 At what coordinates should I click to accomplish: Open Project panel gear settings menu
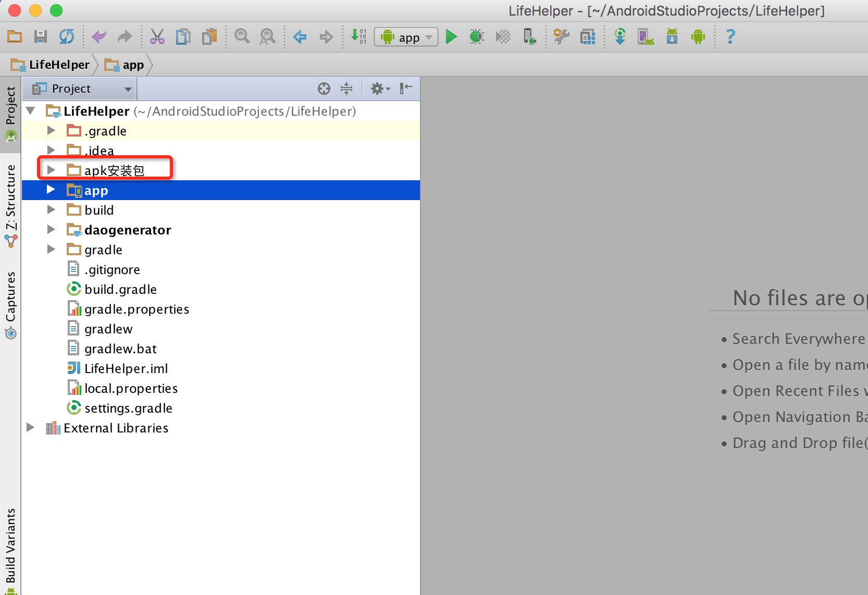tap(380, 89)
